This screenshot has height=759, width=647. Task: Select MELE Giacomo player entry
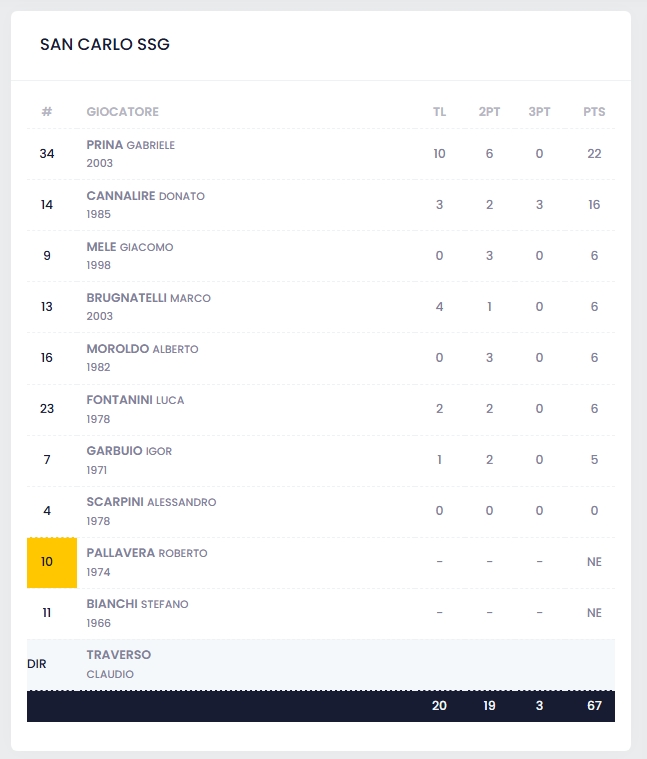tap(130, 247)
